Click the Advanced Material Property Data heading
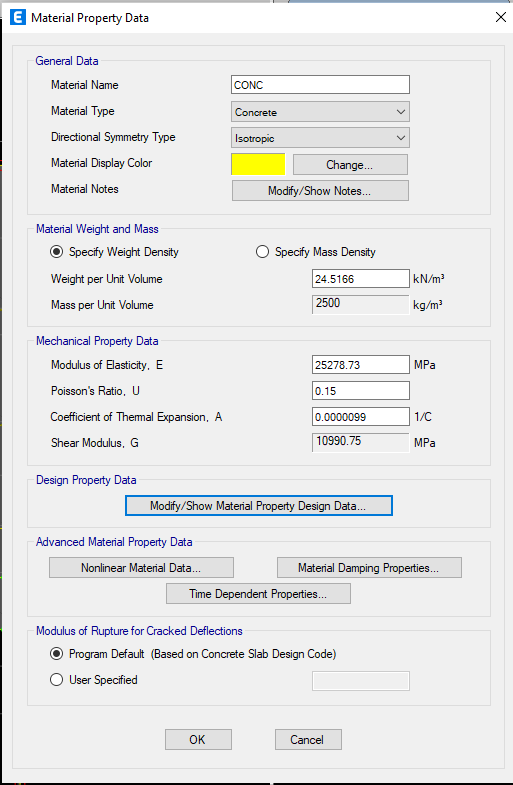Screen dimensions: 513x785 (x=114, y=542)
